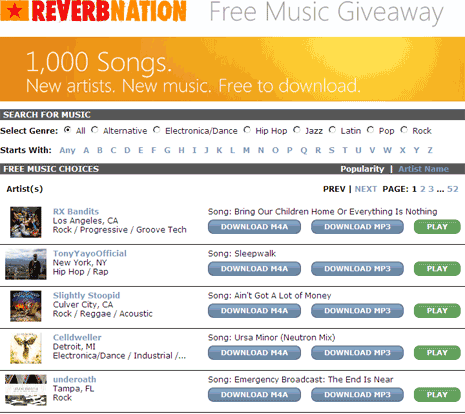Open the Celldweller artist link
The image size is (465, 414).
click(x=77, y=337)
